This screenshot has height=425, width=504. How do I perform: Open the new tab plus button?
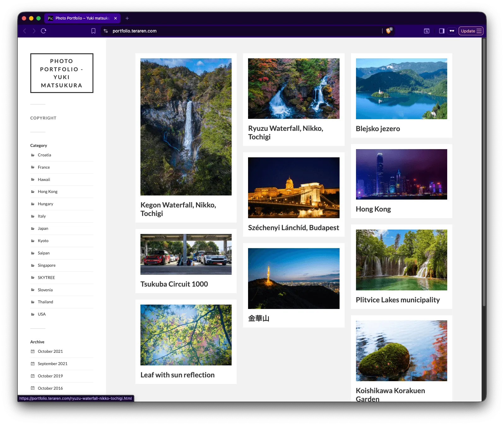tap(127, 18)
